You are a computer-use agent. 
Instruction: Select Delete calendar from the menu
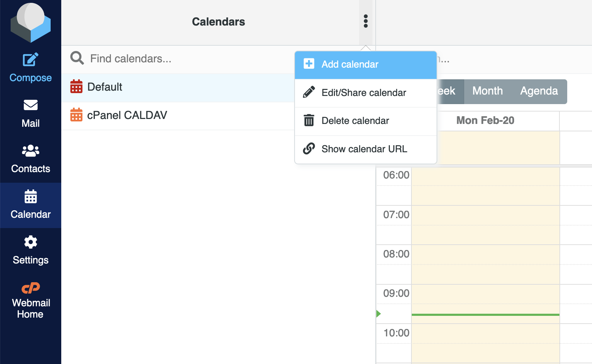coord(355,121)
